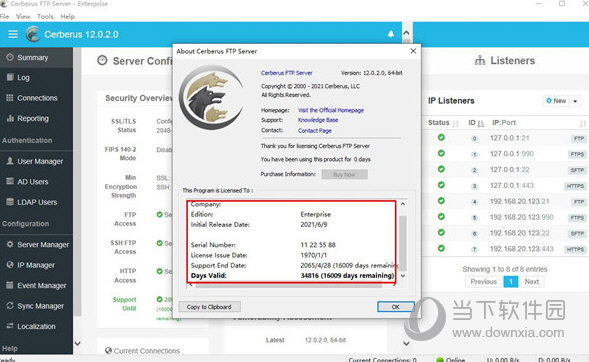Click HTTPS badge on 127.0.0.1:443 row

click(x=575, y=186)
